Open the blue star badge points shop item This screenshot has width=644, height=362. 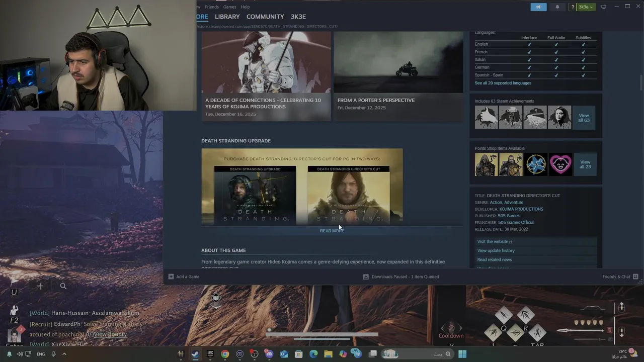[535, 164]
